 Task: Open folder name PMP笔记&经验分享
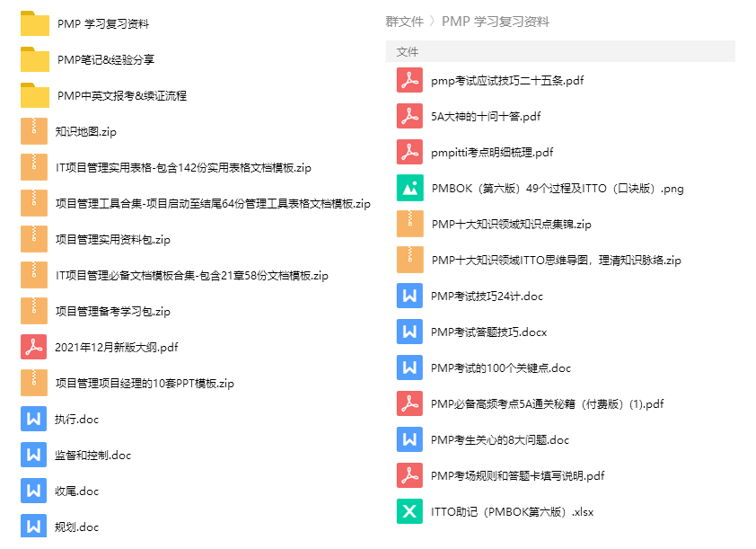pyautogui.click(x=106, y=59)
